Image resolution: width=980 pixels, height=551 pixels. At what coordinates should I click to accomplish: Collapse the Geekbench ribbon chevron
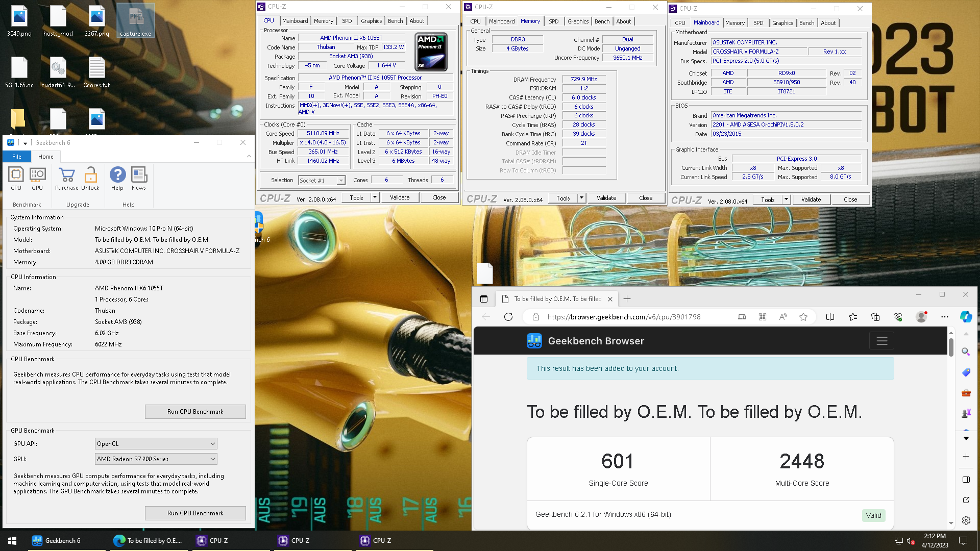[249, 157]
